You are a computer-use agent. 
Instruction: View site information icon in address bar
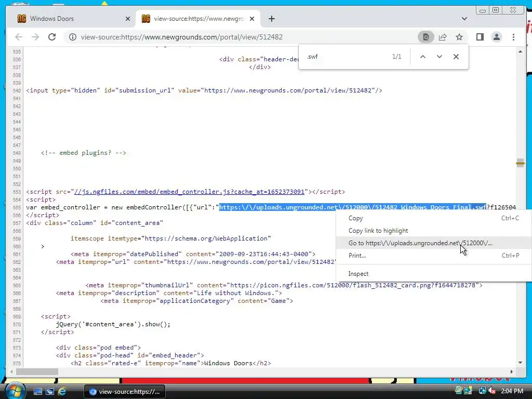coord(73,37)
